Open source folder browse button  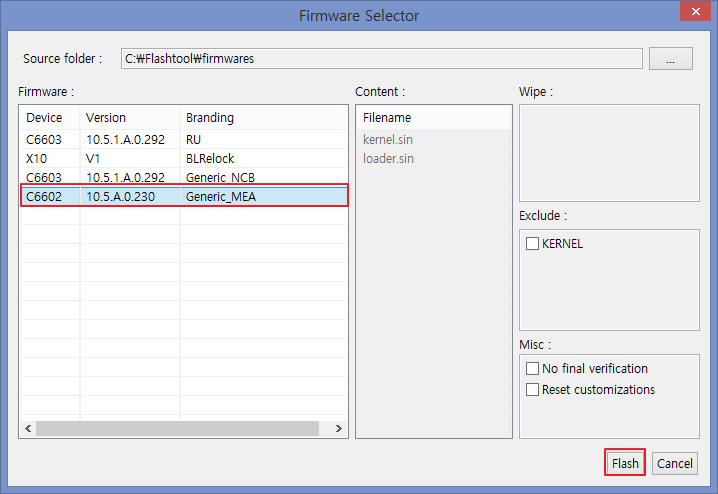pos(670,59)
